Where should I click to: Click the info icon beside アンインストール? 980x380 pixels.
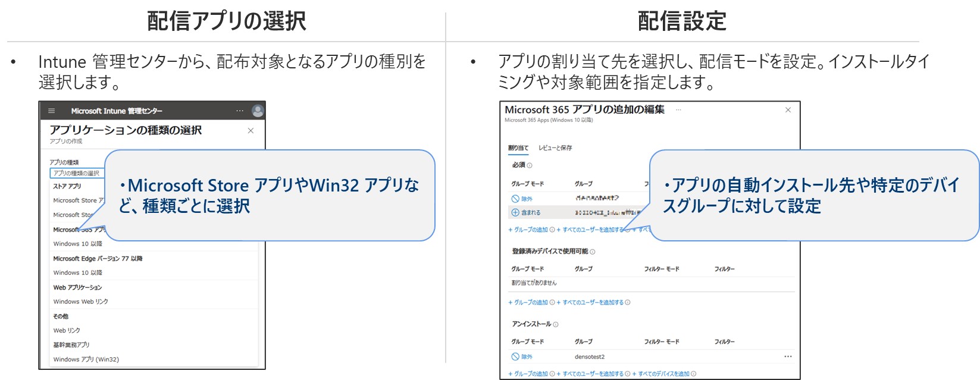(x=556, y=325)
